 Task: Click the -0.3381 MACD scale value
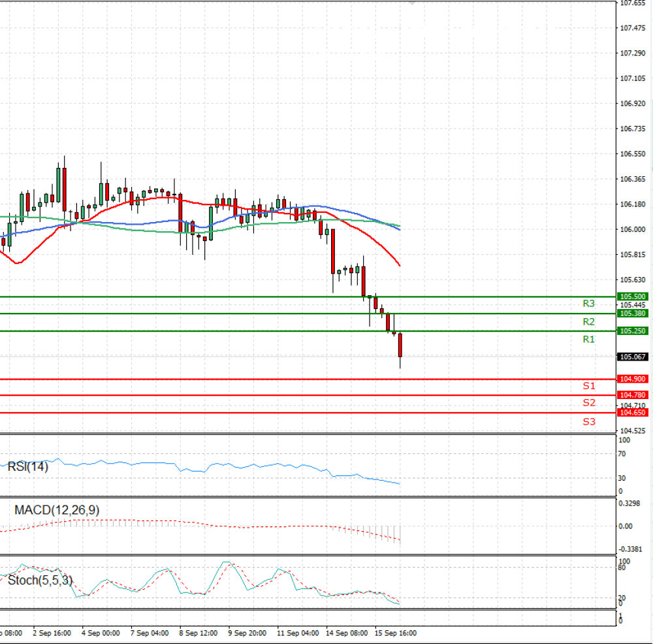631,549
